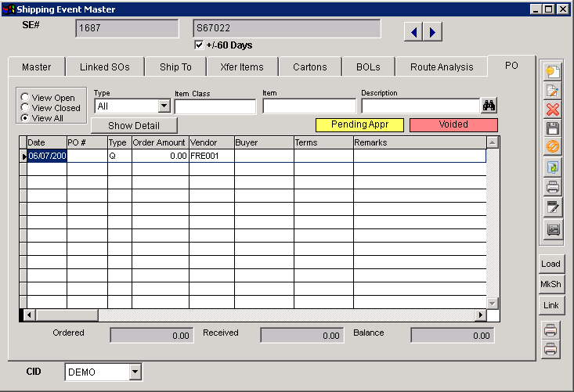Go to next record with right arrow
This screenshot has width=574, height=392.
tap(432, 31)
